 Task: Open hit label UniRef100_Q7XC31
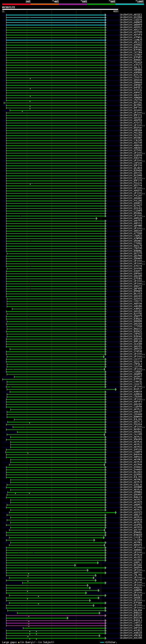pos(131,90)
